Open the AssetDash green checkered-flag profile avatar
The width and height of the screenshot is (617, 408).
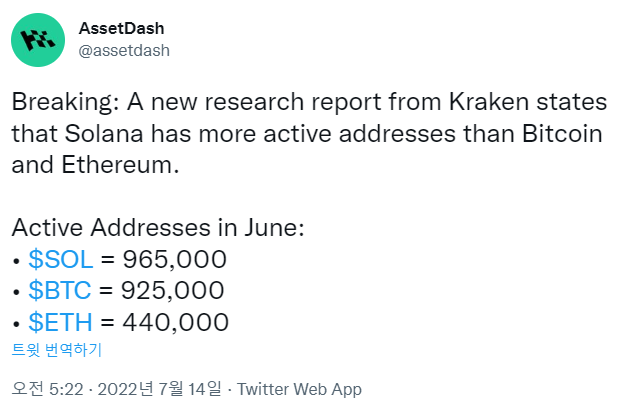[x=38, y=40]
